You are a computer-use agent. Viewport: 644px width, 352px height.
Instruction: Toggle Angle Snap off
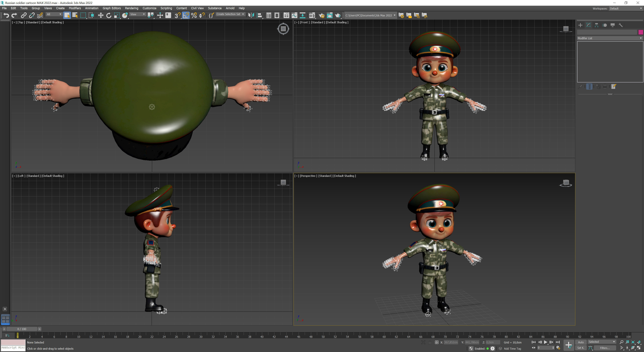click(x=186, y=15)
